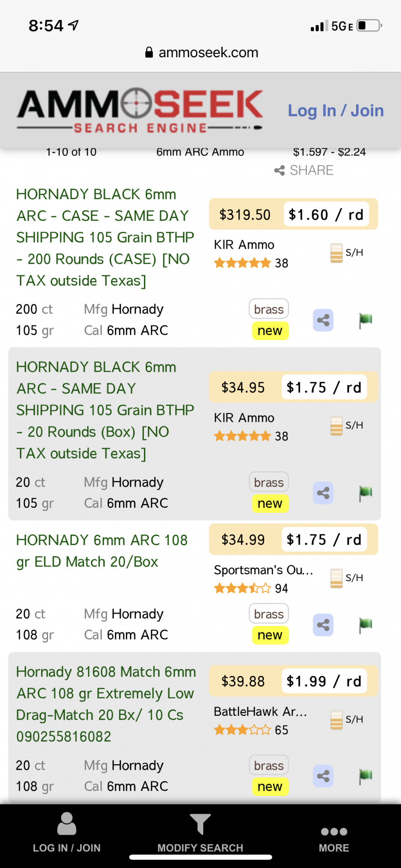
Task: Open Hornady 6mm ARC 108 gr ELD Match listing
Action: click(x=102, y=551)
